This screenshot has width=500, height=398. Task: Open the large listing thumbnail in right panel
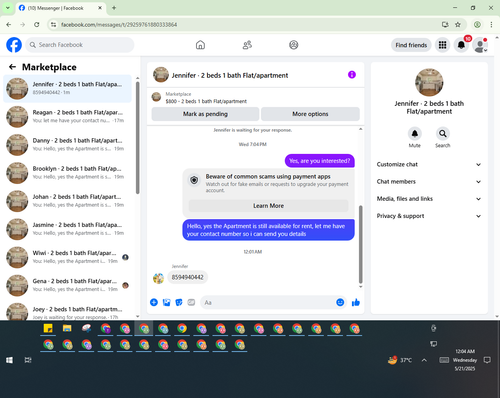tap(429, 82)
